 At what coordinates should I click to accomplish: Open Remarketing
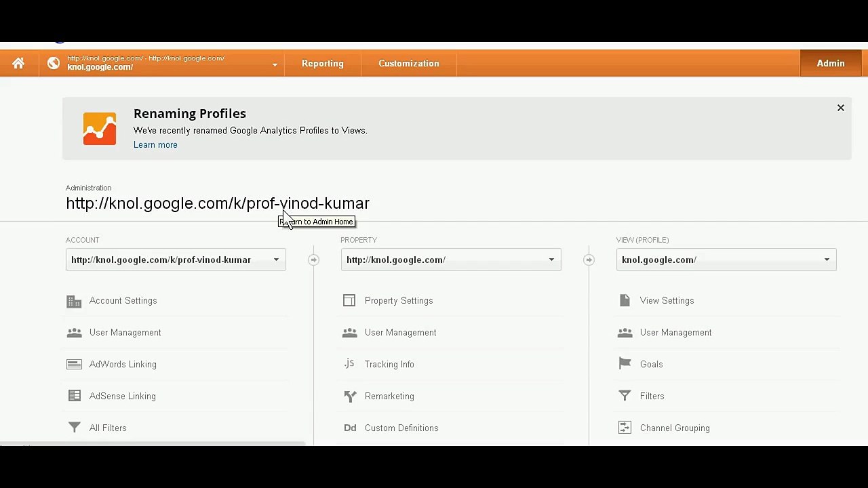[x=389, y=396]
